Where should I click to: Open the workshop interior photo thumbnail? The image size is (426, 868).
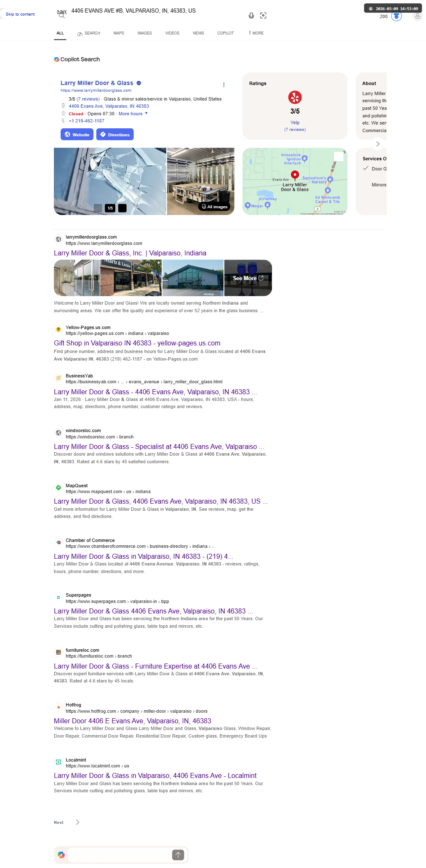(x=201, y=181)
